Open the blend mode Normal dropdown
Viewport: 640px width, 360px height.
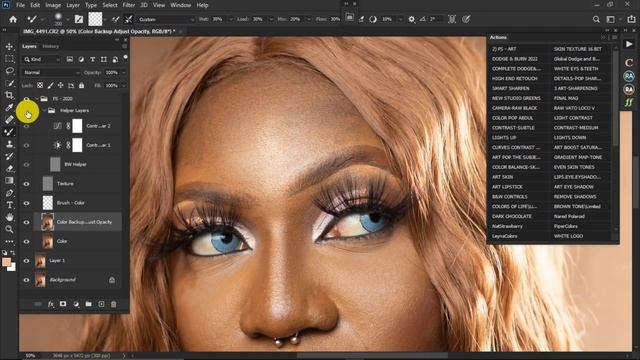[51, 72]
